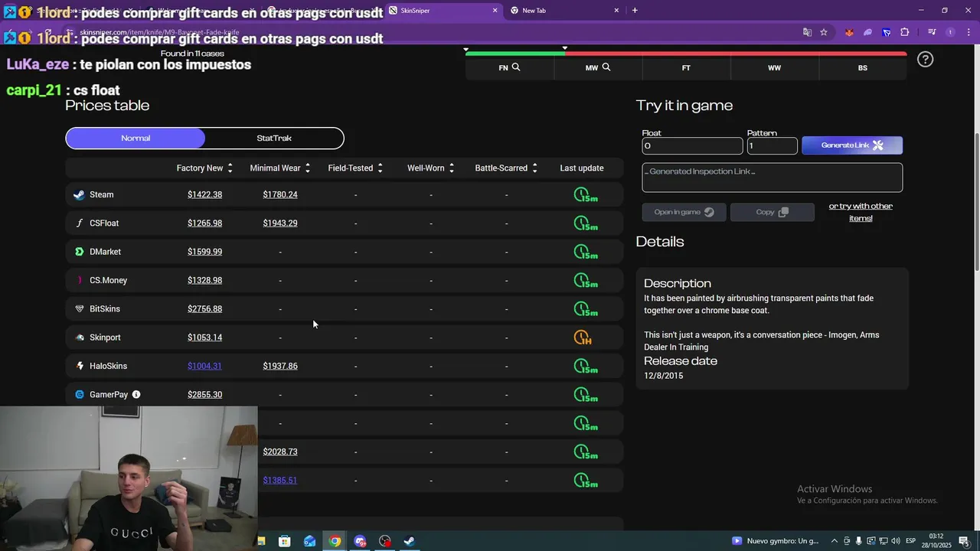Show hidden system tray icons chevron
This screenshot has height=551, width=980.
pos(835,541)
